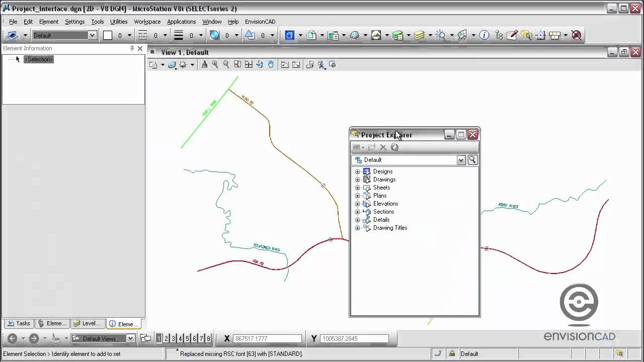The height and width of the screenshot is (362, 644).
Task: Click the search magnifier button in Project Explorer
Action: 472,160
